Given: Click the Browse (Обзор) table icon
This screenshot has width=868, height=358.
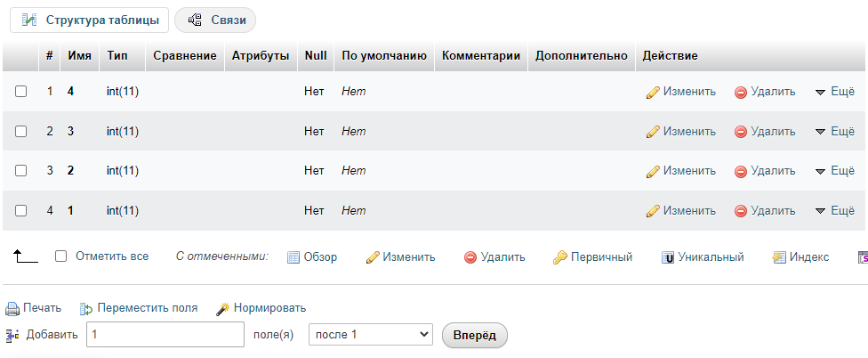Looking at the screenshot, I should click(293, 257).
